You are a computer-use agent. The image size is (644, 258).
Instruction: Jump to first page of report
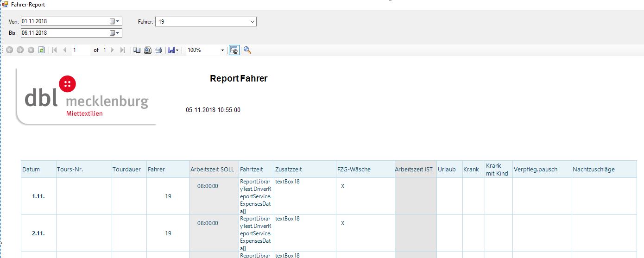click(x=54, y=50)
